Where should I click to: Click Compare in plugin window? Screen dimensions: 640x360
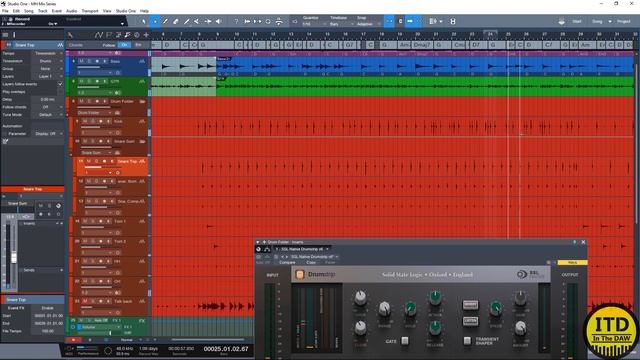click(x=287, y=262)
